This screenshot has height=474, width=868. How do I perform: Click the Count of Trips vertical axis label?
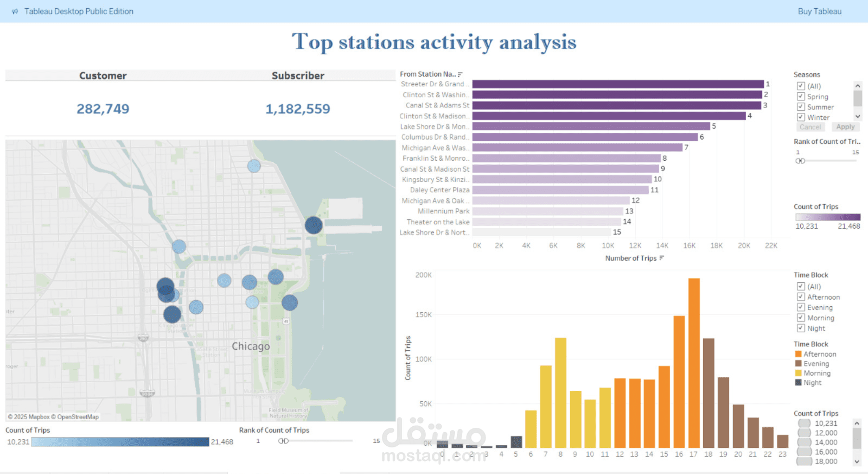point(408,358)
